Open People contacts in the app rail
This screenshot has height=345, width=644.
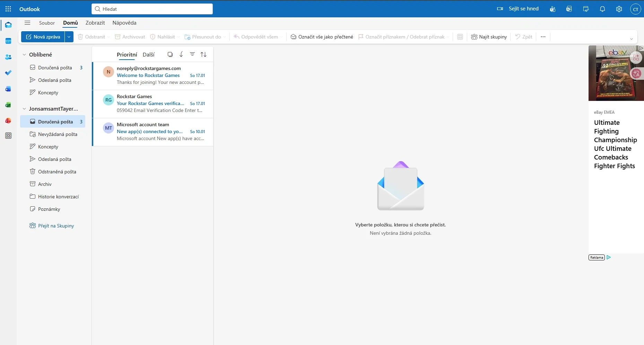[x=8, y=57]
